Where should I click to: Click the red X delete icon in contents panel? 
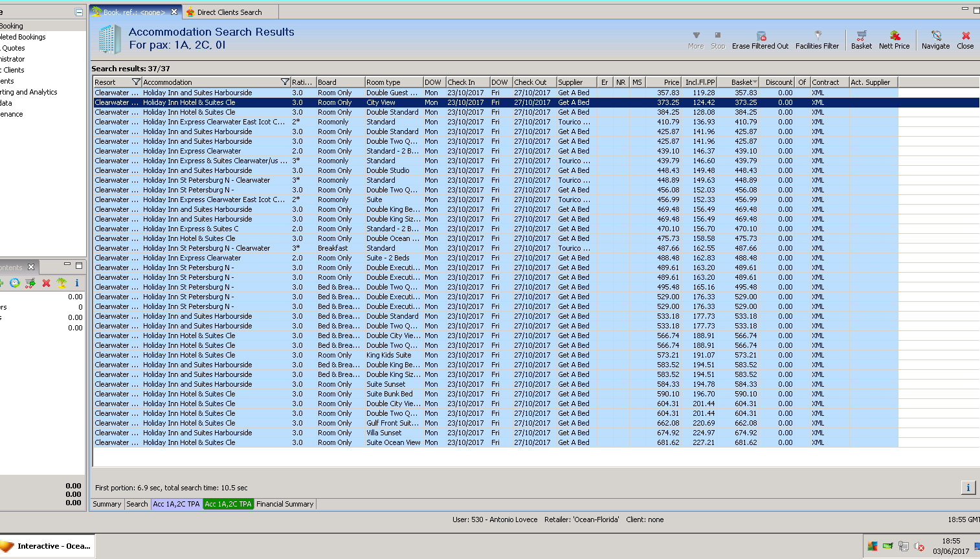click(x=46, y=283)
